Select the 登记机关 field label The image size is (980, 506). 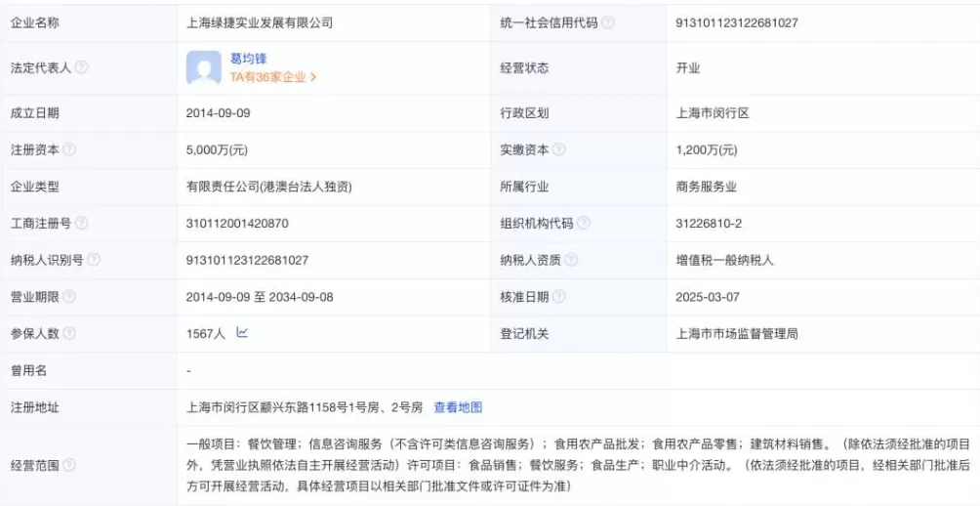tap(524, 334)
